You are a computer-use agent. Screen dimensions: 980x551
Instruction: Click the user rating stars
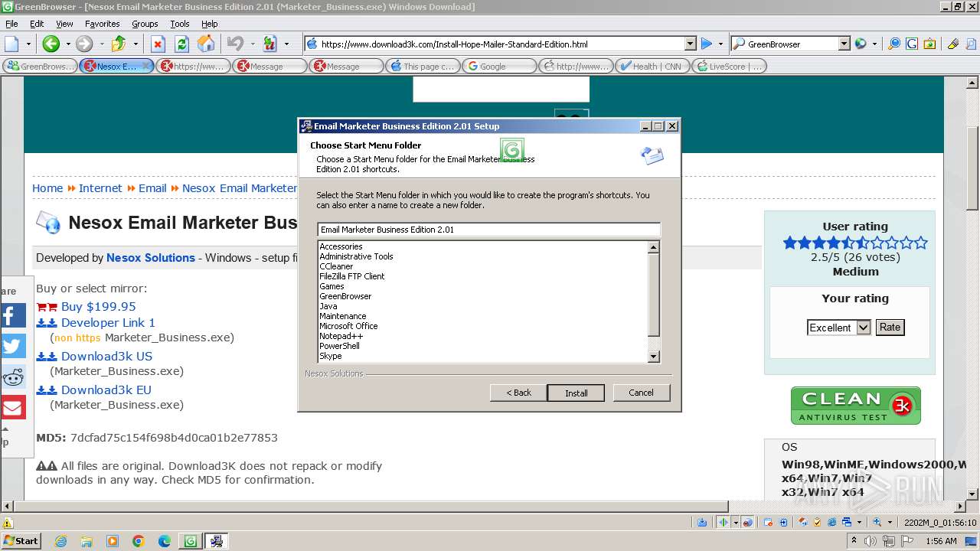tap(855, 243)
